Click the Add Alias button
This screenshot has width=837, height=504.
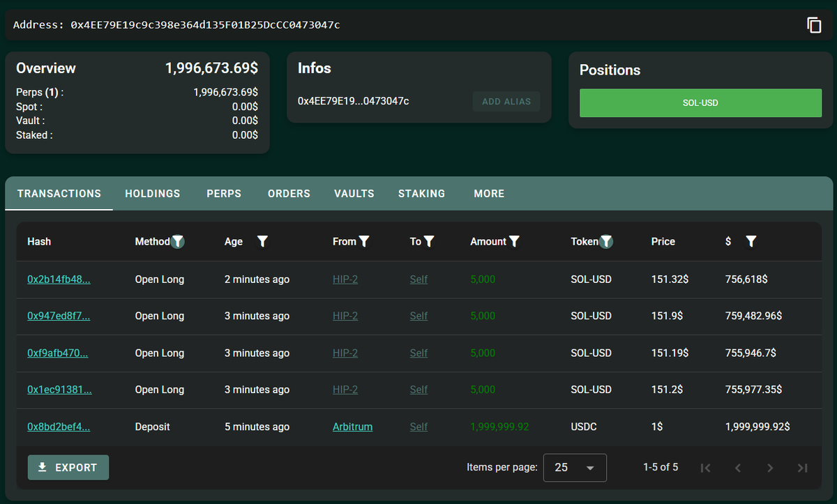[506, 102]
